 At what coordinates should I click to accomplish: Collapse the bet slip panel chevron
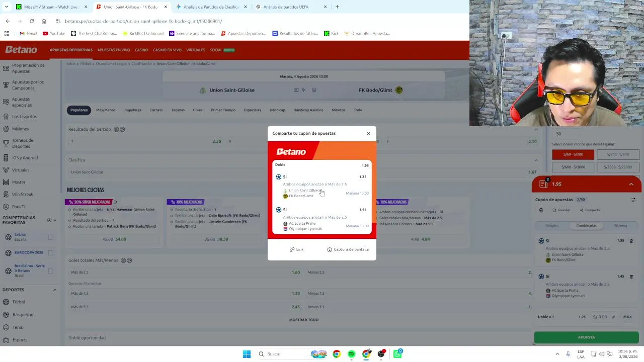[631, 184]
